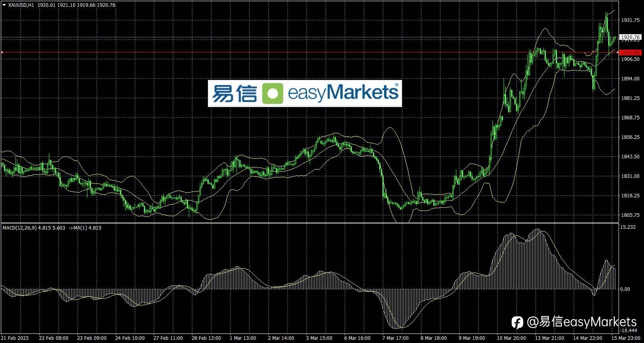Viewport: 644px width, 343px height.
Task: Click the 28 Feb 12:00 time label
Action: pos(206,338)
